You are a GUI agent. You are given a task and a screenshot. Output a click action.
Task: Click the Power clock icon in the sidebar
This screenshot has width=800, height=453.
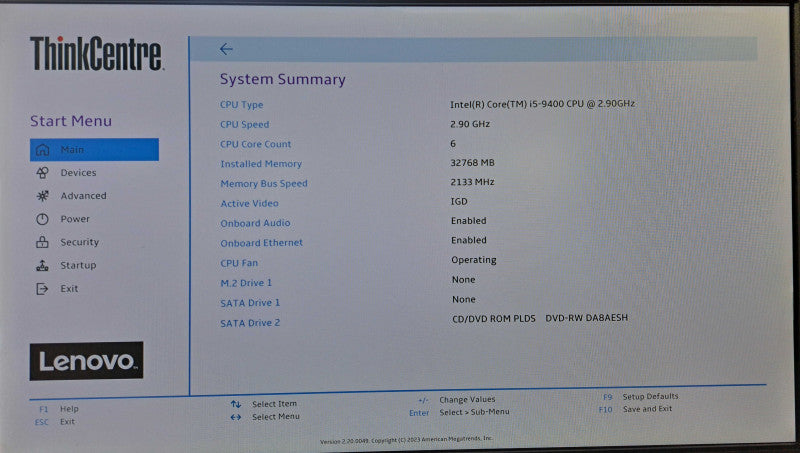42,219
